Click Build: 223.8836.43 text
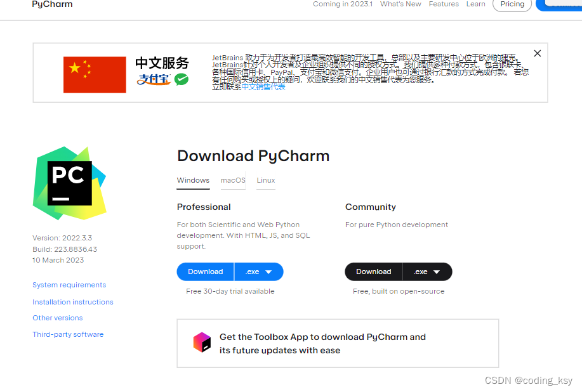Viewport: 582px width, 392px height. pos(65,249)
